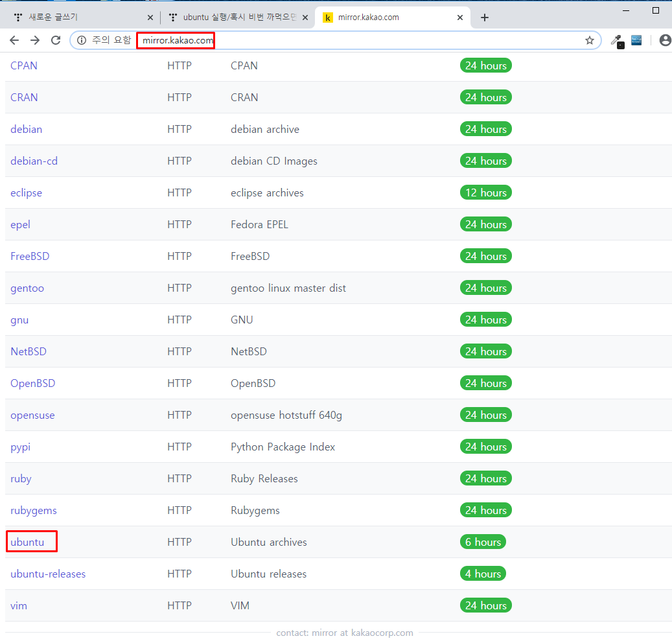
Task: Open the eclipse mirror link
Action: click(26, 193)
